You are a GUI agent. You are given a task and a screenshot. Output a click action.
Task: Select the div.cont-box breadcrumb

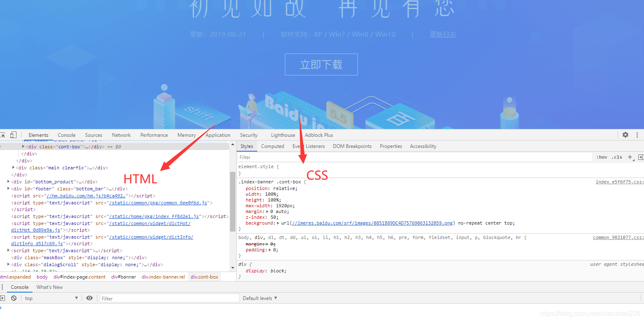point(204,277)
